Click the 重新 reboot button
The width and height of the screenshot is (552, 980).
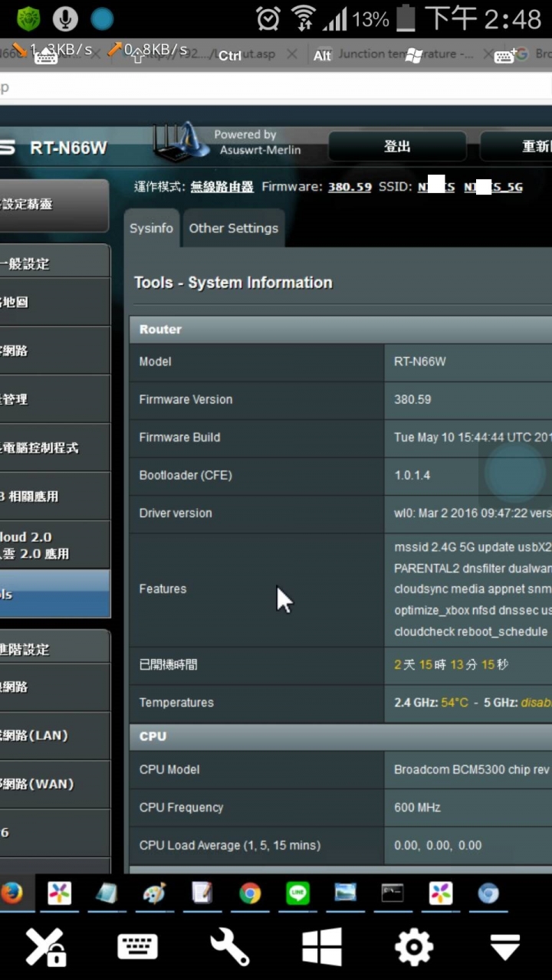click(516, 146)
